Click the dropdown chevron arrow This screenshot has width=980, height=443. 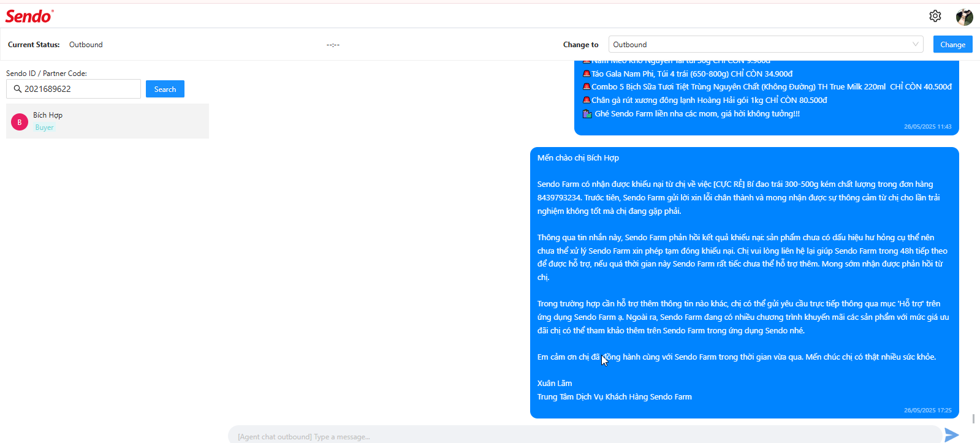coord(915,44)
